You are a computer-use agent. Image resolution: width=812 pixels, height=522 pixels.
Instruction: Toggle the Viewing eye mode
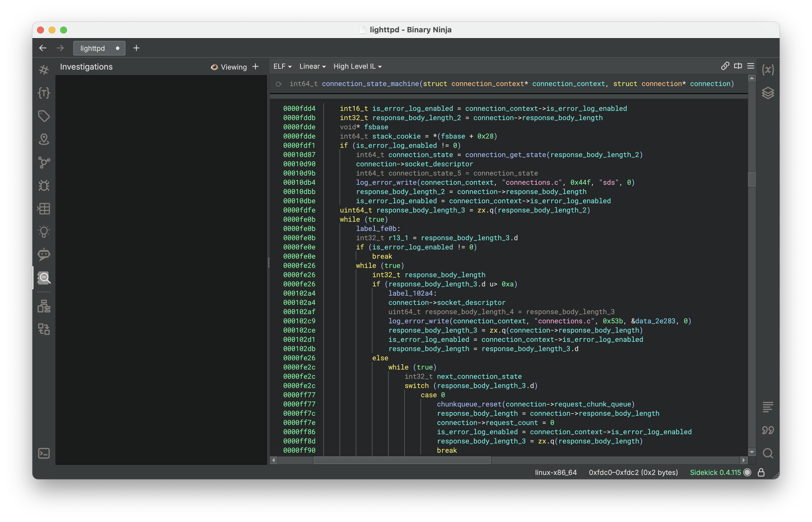click(229, 67)
